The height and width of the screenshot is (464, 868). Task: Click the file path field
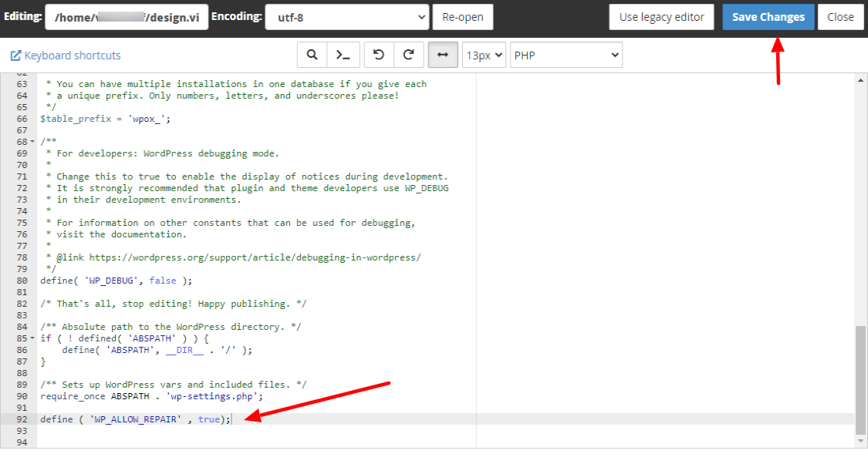(127, 17)
